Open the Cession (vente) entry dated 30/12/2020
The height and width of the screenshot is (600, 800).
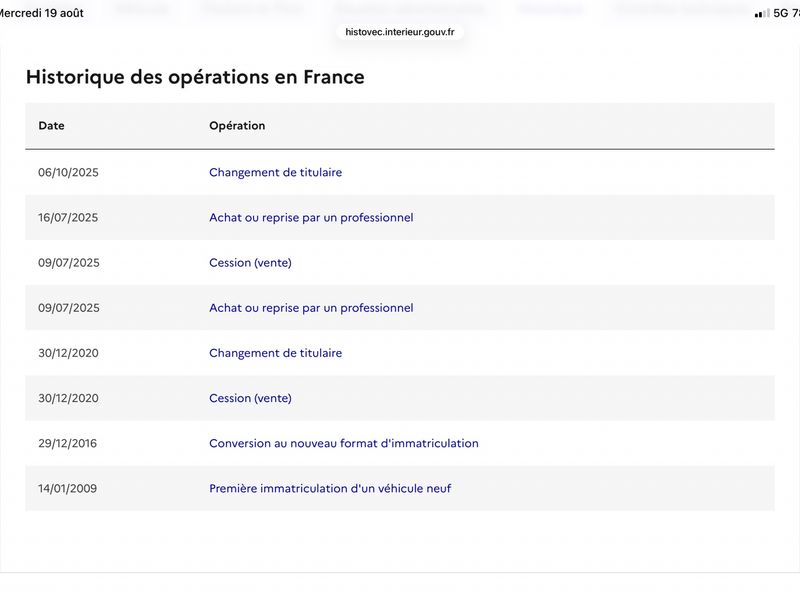[x=251, y=398]
